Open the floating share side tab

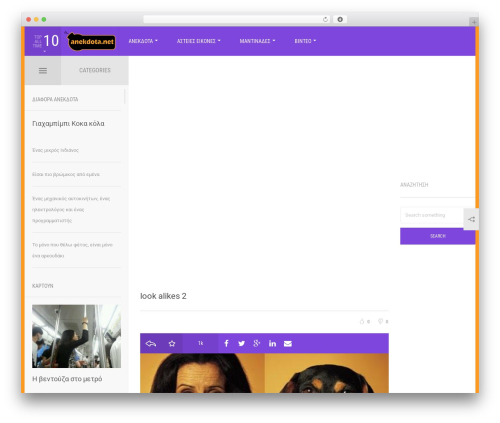click(471, 219)
